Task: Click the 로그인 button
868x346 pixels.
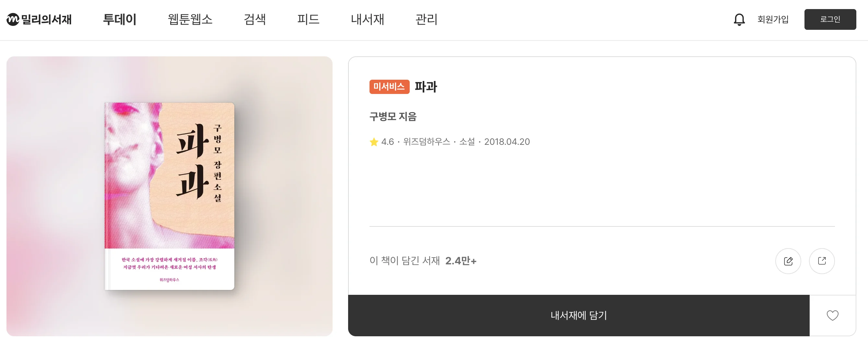Action: tap(830, 19)
